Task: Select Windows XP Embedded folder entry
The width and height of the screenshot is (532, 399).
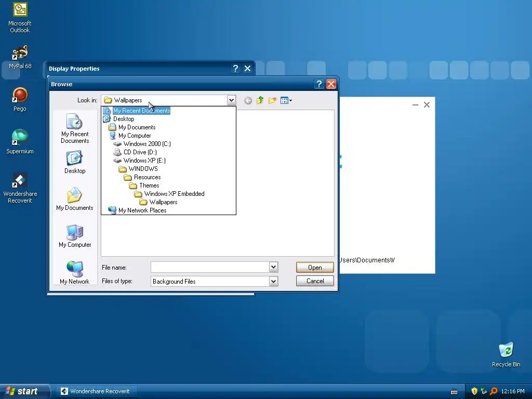Action: (169, 194)
